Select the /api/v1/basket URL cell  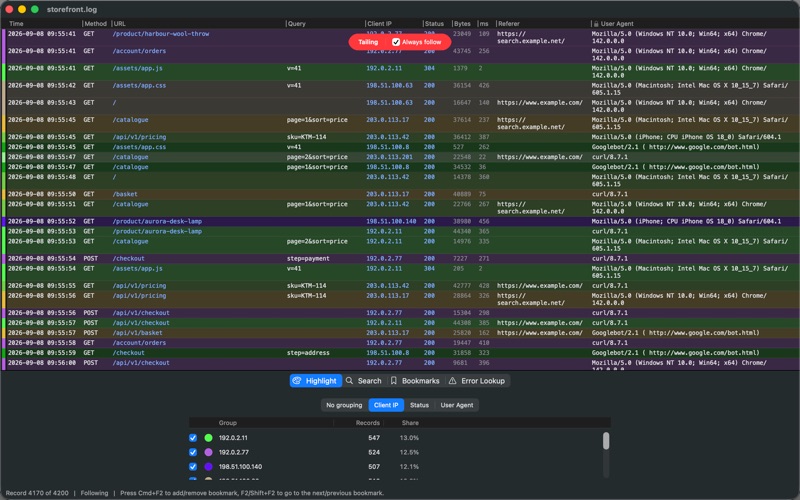click(x=137, y=333)
